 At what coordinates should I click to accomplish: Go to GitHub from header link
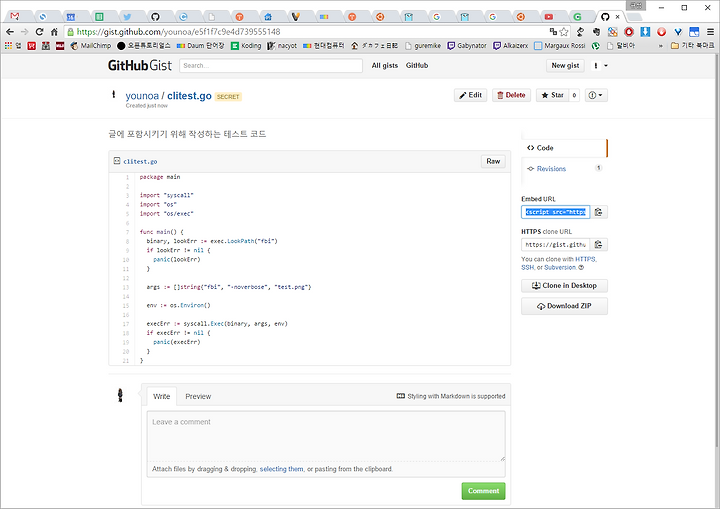pos(417,66)
